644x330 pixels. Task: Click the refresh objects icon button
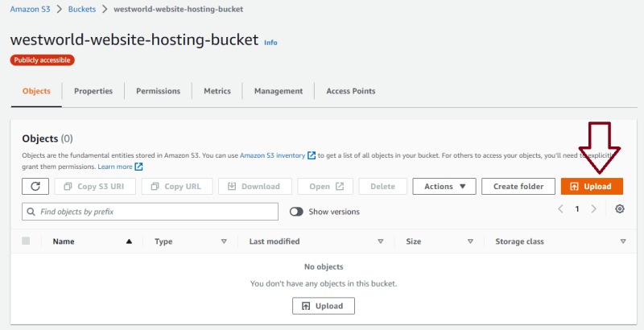35,187
